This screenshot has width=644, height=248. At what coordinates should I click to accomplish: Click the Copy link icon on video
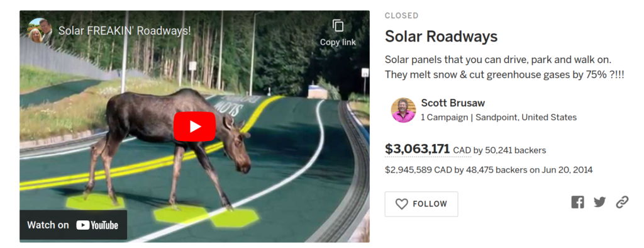click(338, 26)
